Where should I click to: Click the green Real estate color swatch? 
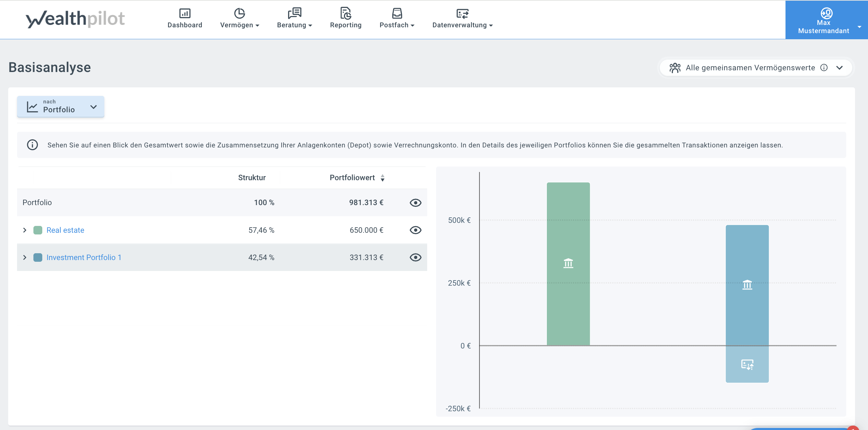coord(38,230)
